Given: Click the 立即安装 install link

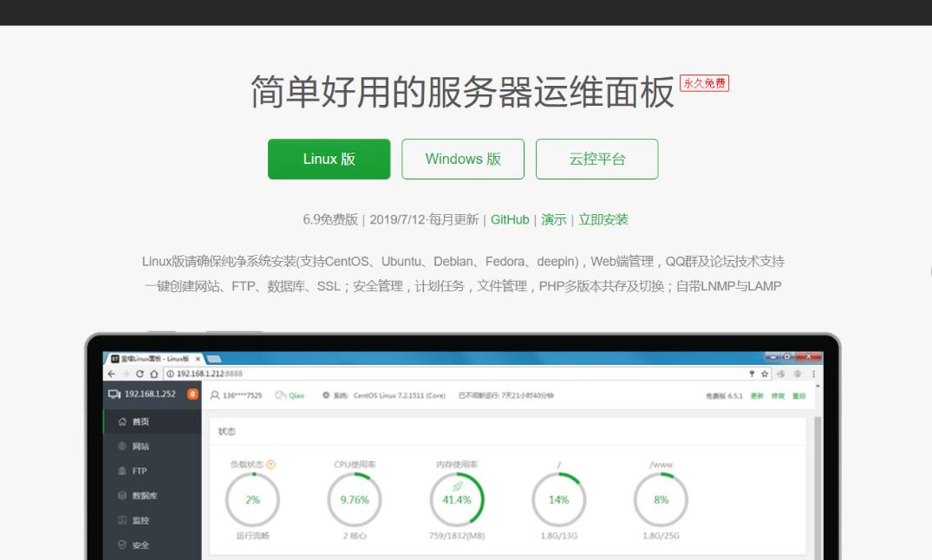Looking at the screenshot, I should click(x=603, y=220).
